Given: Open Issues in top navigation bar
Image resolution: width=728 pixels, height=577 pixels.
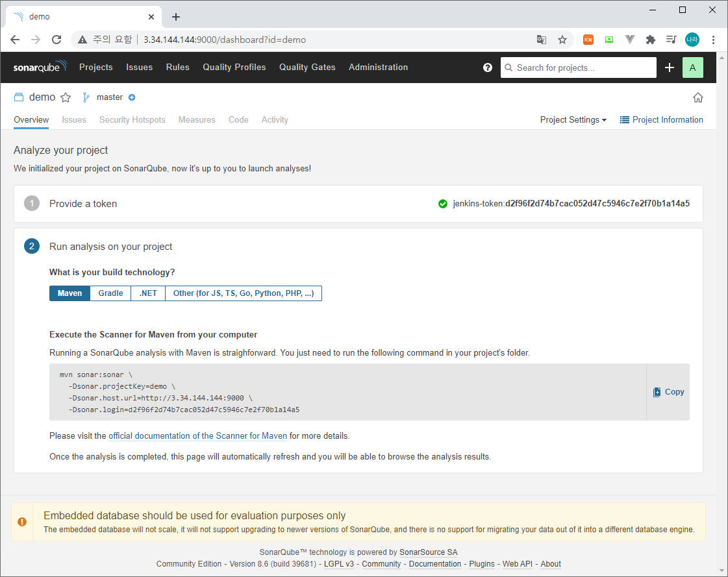Looking at the screenshot, I should coord(139,68).
